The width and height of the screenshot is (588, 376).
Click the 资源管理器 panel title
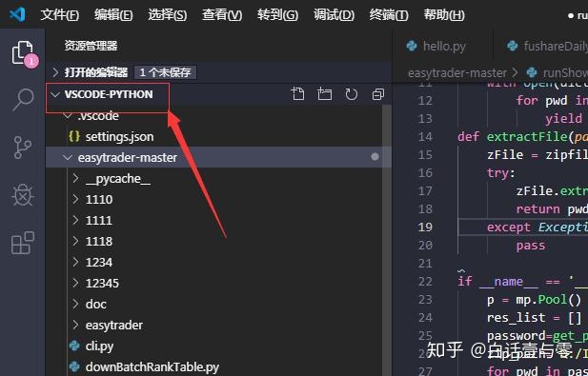(91, 46)
